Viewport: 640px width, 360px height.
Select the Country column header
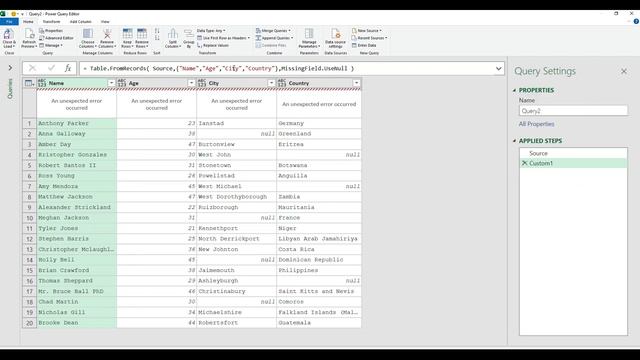(x=319, y=83)
